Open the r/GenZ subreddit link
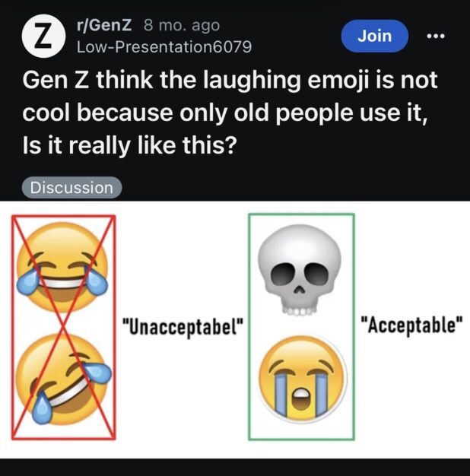This screenshot has width=470, height=476. (104, 25)
